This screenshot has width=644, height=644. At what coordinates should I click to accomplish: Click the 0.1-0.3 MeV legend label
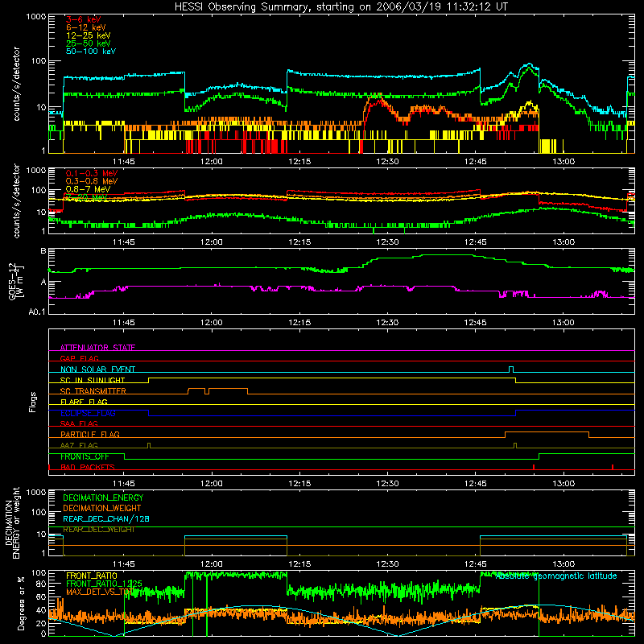[x=92, y=173]
